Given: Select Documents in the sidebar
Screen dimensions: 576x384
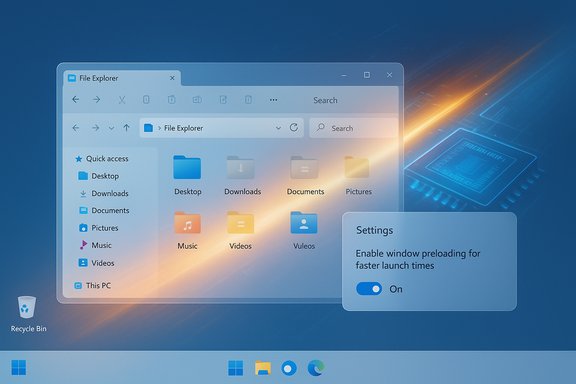Looking at the screenshot, I should pyautogui.click(x=104, y=211).
